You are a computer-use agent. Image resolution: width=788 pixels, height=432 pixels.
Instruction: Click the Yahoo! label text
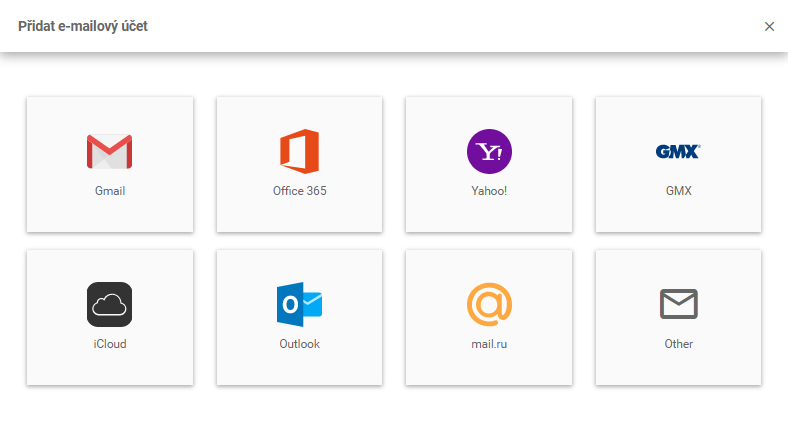pos(489,191)
